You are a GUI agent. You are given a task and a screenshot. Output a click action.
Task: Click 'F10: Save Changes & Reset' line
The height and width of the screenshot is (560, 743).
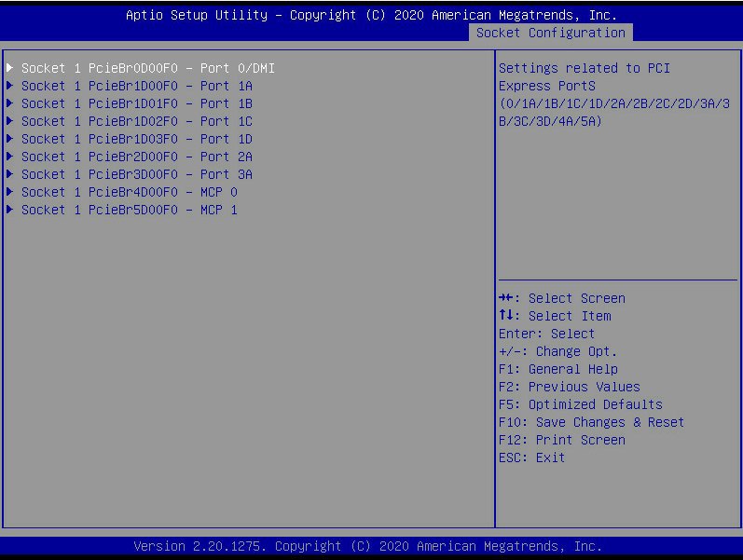591,422
